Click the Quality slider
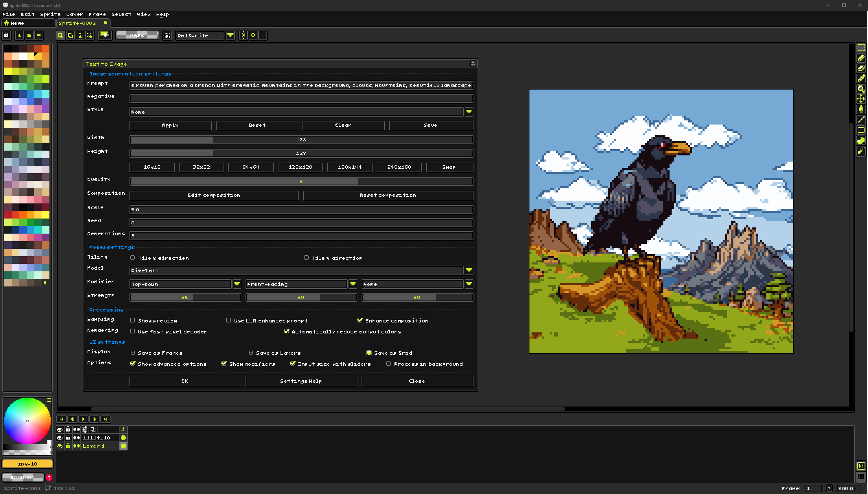Screen dimensions: 868x494 tap(301, 181)
